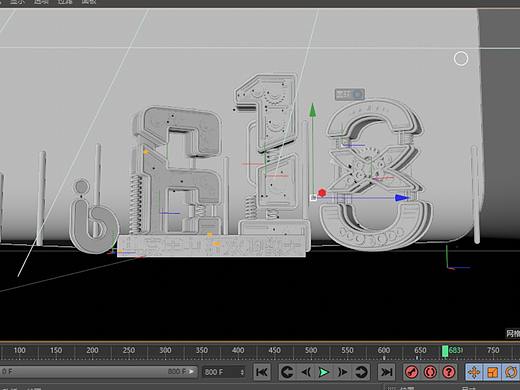Click the blue Z-axis arrow of the gizmo
The width and height of the screenshot is (520, 390).
point(402,198)
